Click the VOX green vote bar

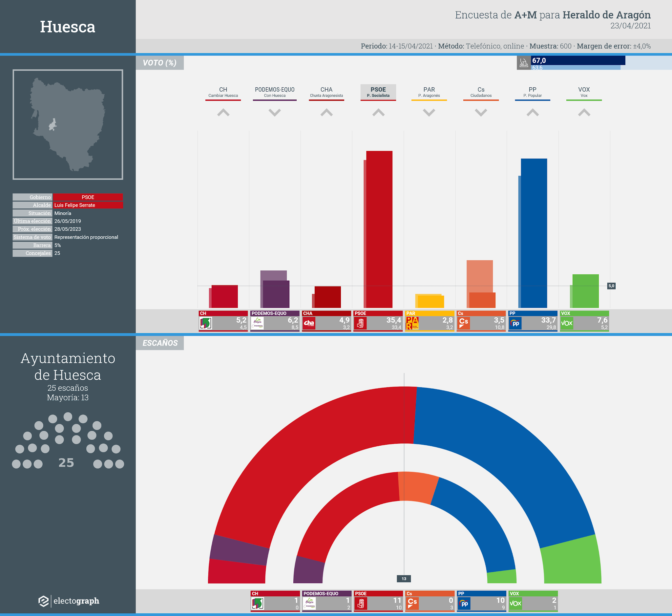pos(586,291)
